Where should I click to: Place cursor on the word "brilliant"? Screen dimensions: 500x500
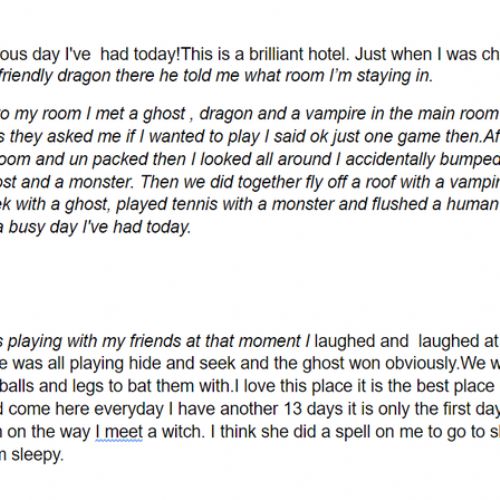click(276, 54)
